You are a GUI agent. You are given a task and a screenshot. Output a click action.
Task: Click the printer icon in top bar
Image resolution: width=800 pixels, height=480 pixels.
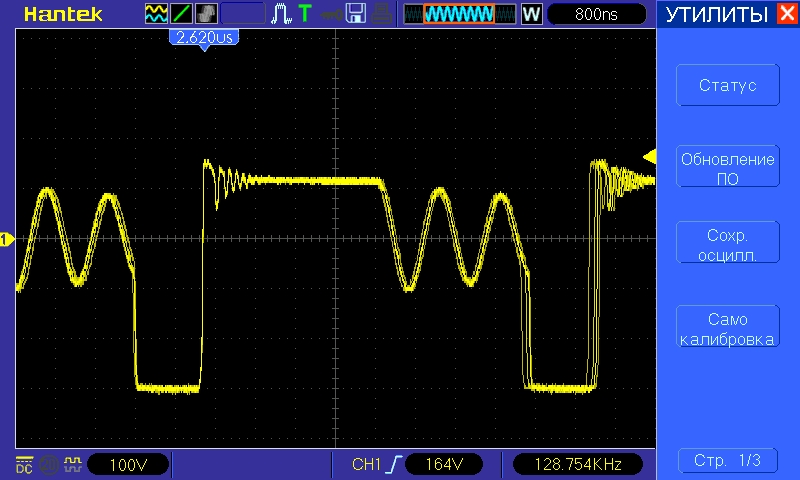(x=381, y=14)
